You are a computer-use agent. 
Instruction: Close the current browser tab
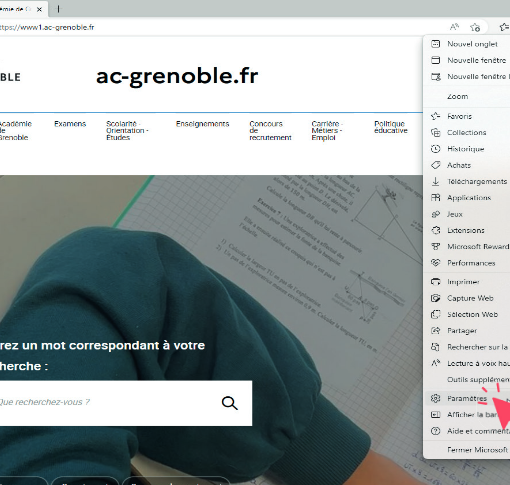[39, 9]
